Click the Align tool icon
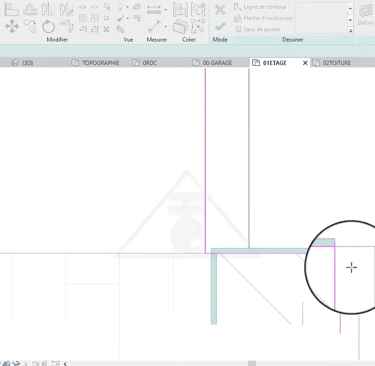The height and width of the screenshot is (366, 375). 12,10
